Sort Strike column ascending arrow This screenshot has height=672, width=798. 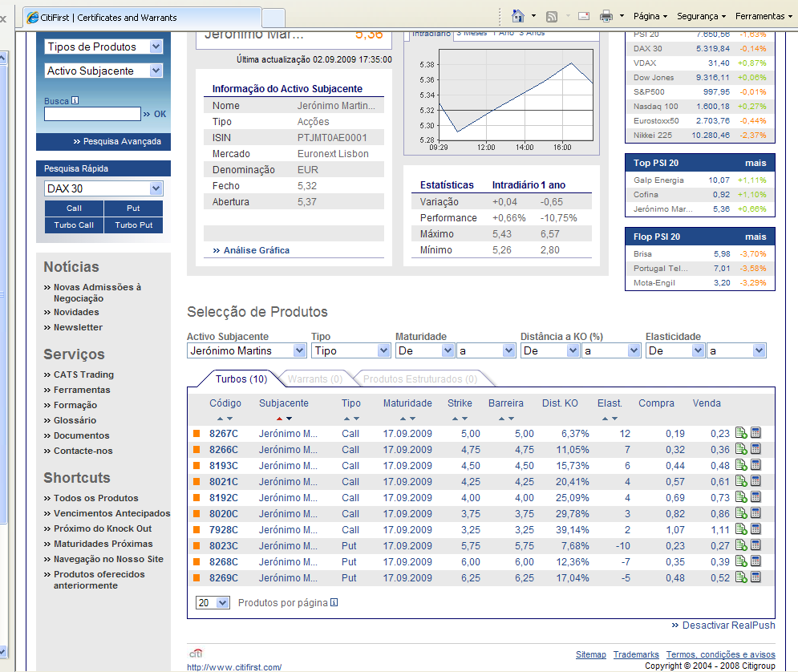pos(455,419)
